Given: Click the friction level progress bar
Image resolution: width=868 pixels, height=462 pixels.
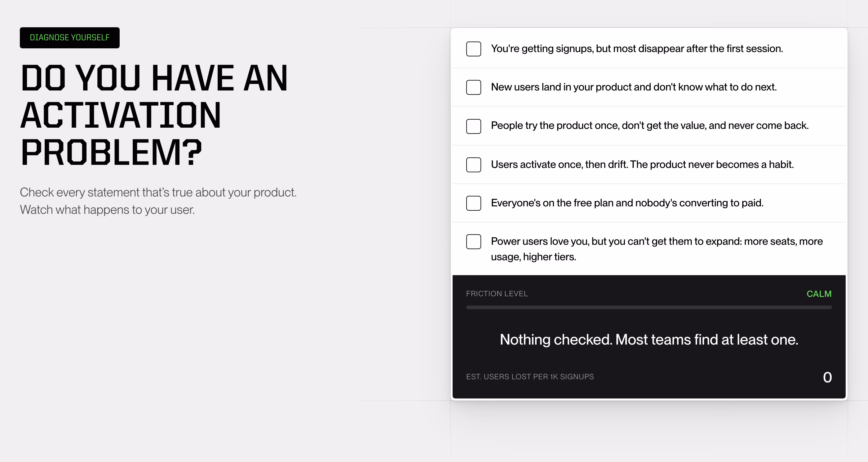Looking at the screenshot, I should tap(649, 307).
